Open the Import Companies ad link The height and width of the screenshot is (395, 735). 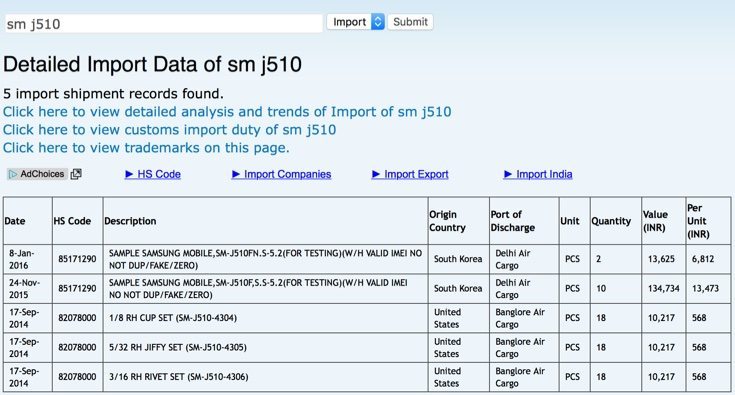281,174
